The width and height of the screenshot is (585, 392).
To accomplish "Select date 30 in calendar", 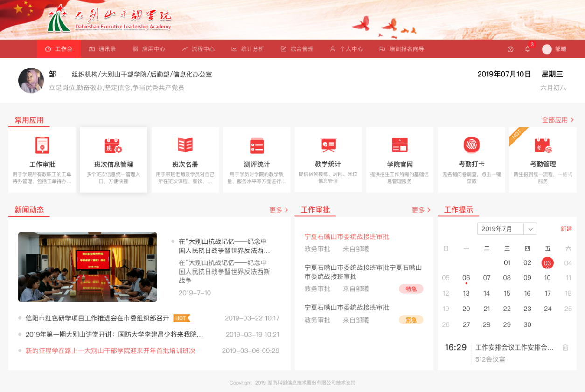I will (528, 325).
